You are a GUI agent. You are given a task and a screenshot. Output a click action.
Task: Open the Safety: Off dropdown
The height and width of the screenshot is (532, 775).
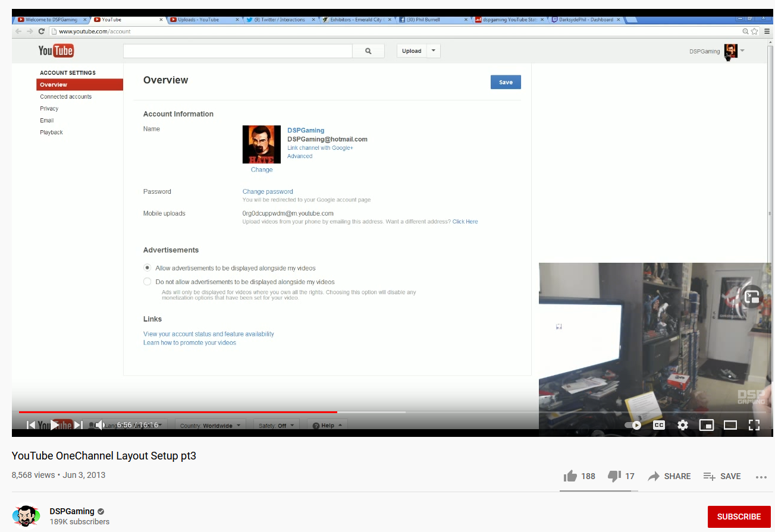[277, 426]
